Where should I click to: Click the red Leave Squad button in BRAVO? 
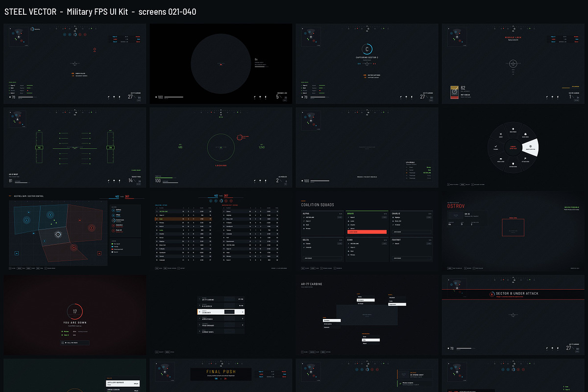[367, 232]
